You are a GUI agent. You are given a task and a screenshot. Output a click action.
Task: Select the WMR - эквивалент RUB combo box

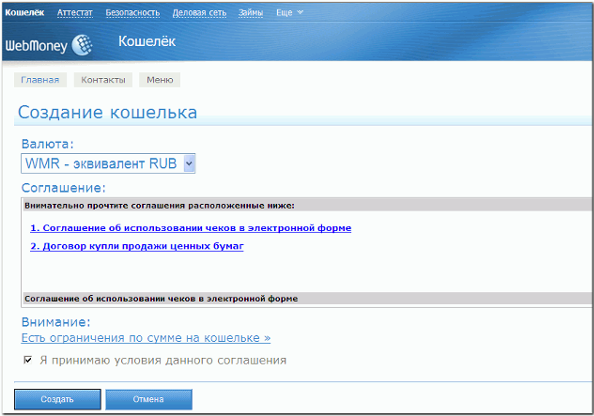(108, 164)
